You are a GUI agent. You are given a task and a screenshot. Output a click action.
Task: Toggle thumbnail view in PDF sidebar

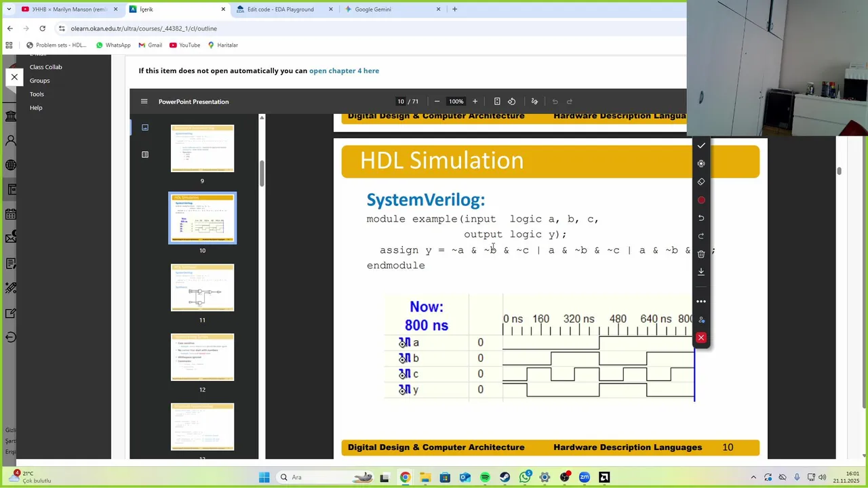[145, 127]
